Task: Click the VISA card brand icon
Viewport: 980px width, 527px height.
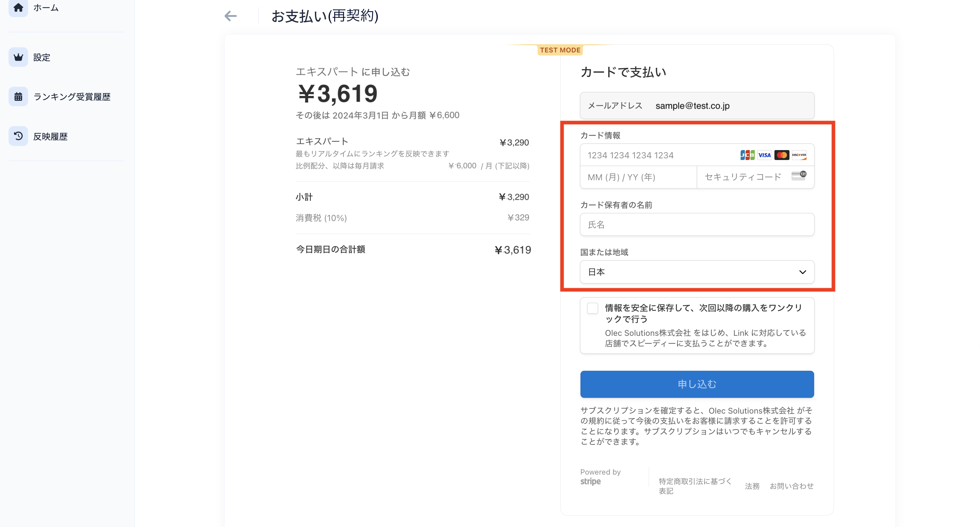Action: (x=764, y=155)
